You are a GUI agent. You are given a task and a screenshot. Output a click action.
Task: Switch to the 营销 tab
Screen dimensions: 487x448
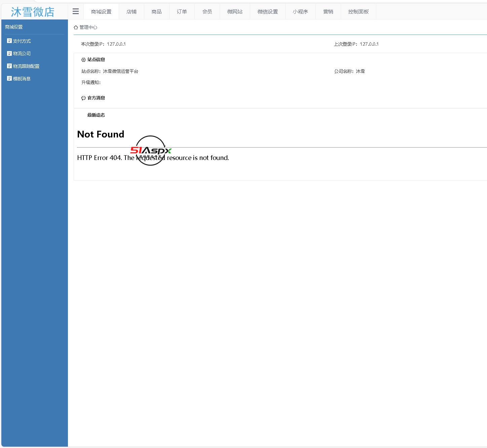328,12
